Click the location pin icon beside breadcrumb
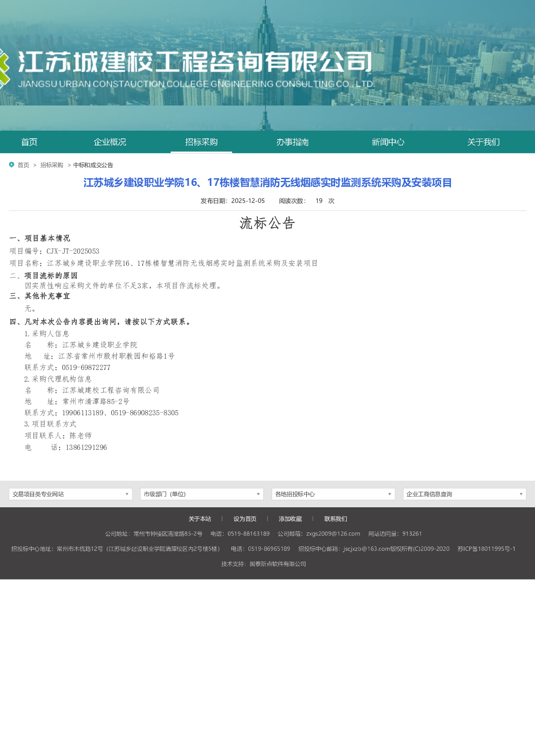This screenshot has height=756, width=535. point(12,165)
